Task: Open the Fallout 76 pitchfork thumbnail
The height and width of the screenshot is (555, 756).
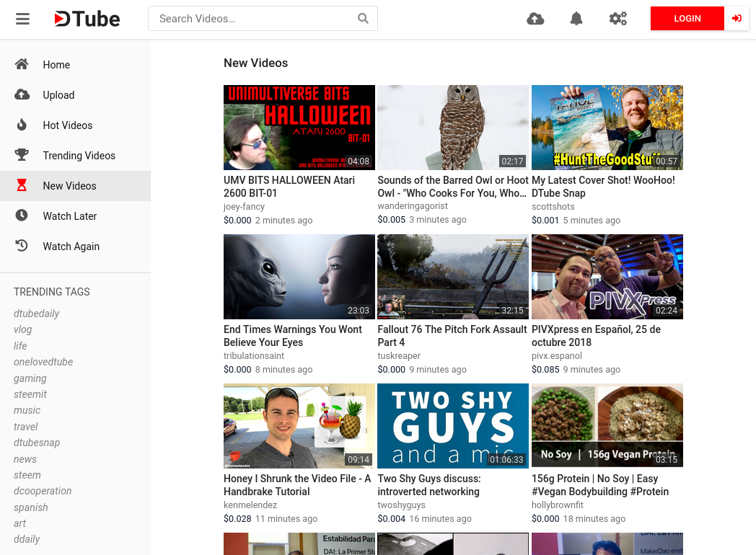Action: [453, 277]
